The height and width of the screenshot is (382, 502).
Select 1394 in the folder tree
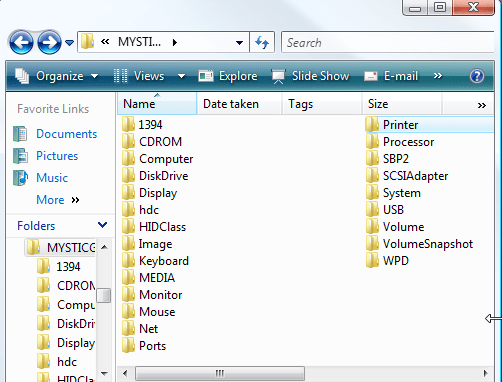[59, 267]
